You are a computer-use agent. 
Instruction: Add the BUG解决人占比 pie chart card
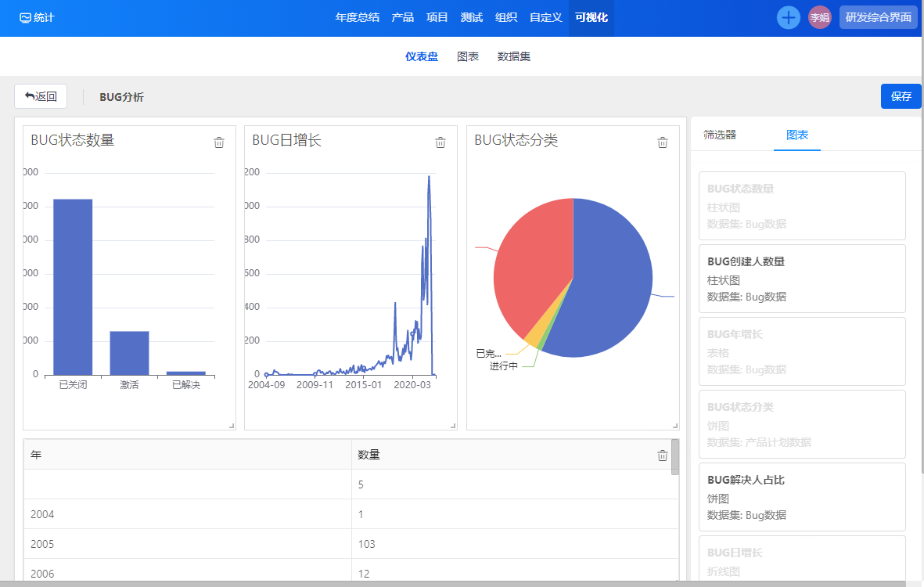click(801, 497)
